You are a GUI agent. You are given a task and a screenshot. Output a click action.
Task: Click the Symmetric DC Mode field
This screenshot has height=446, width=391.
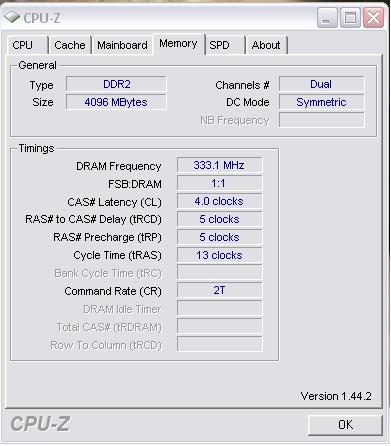[x=321, y=102]
